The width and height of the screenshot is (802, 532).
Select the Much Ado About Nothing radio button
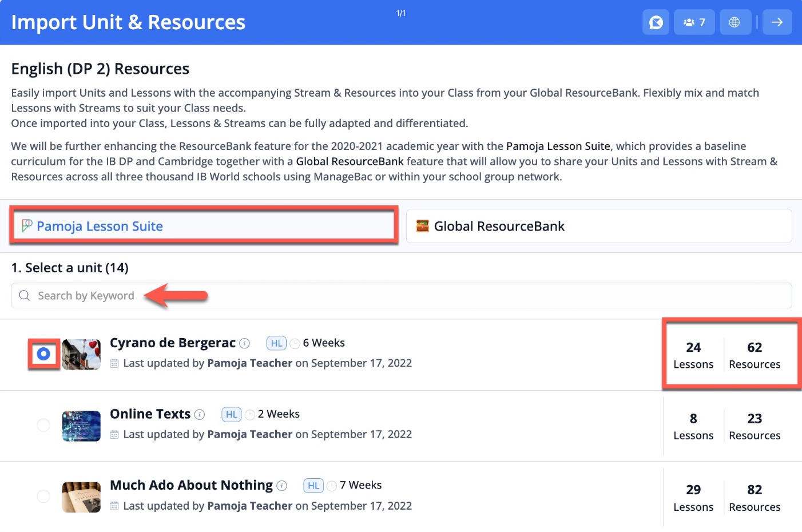[43, 496]
